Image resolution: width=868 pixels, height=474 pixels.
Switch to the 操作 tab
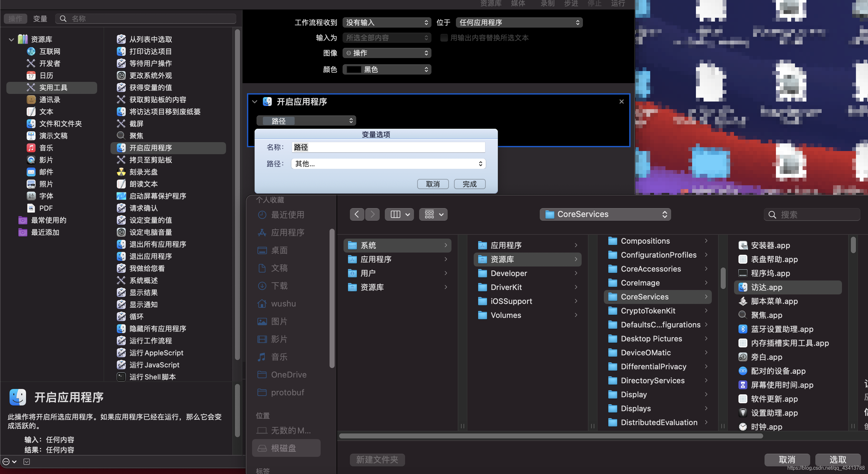coord(15,18)
